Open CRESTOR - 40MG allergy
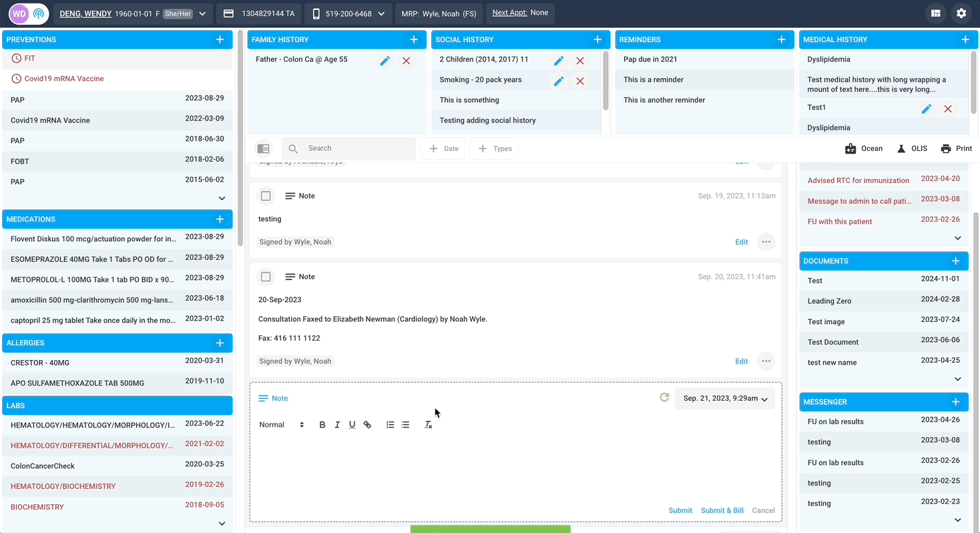 tap(117, 363)
